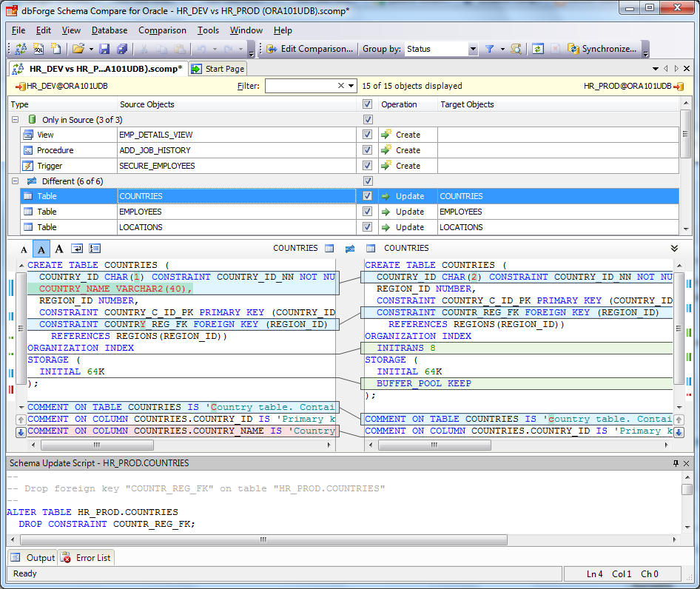Collapse the Different group
Viewport: 700px width, 589px height.
16,181
